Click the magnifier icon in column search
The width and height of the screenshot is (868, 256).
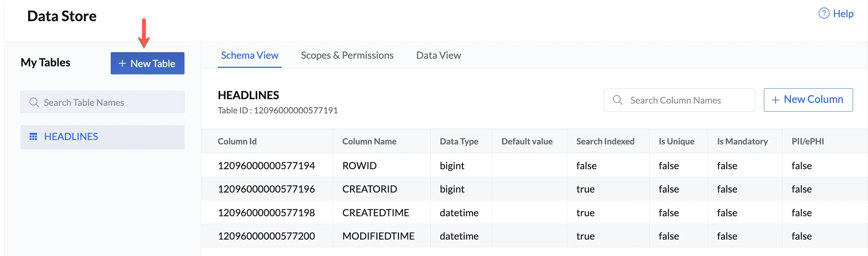click(x=617, y=100)
